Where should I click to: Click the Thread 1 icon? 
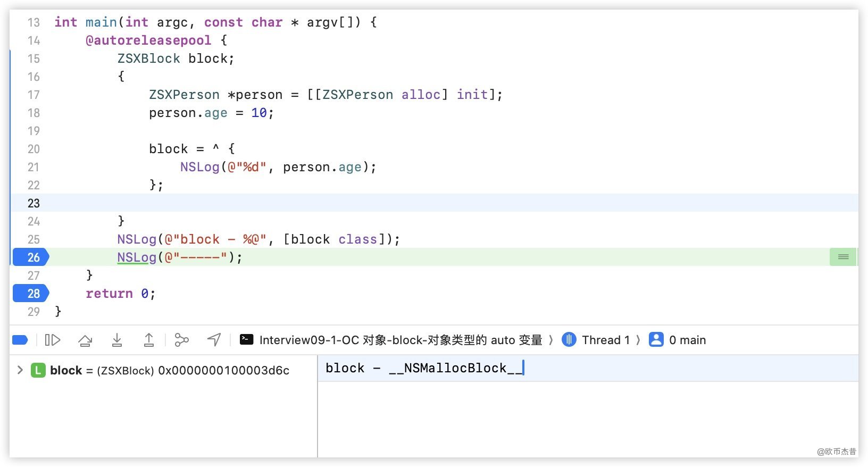click(x=569, y=339)
